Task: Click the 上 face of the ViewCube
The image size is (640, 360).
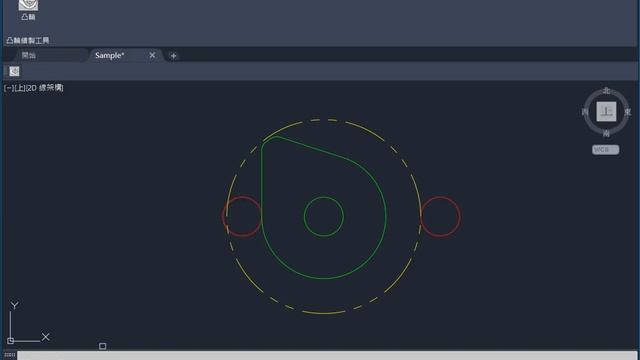Action: pyautogui.click(x=607, y=112)
